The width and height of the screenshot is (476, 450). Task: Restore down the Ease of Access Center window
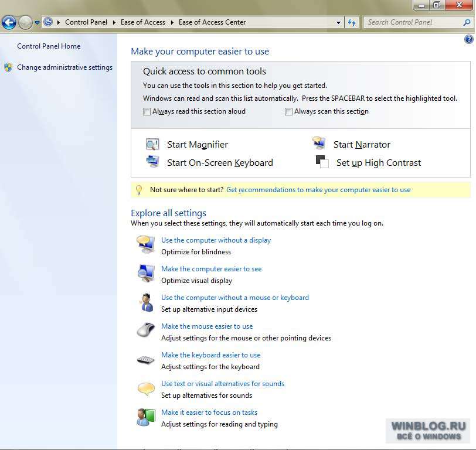pos(437,5)
